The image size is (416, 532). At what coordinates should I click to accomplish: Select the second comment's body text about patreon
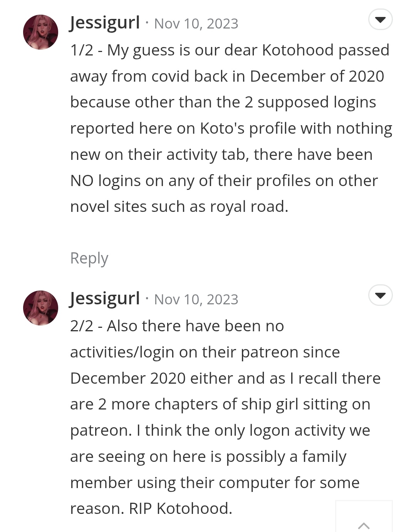tap(225, 417)
